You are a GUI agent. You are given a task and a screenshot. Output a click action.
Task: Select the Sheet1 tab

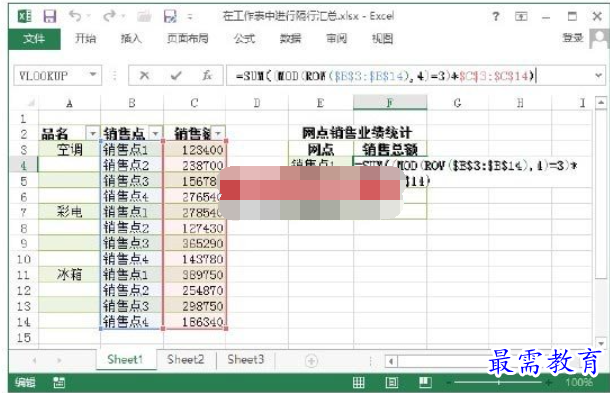tap(125, 360)
